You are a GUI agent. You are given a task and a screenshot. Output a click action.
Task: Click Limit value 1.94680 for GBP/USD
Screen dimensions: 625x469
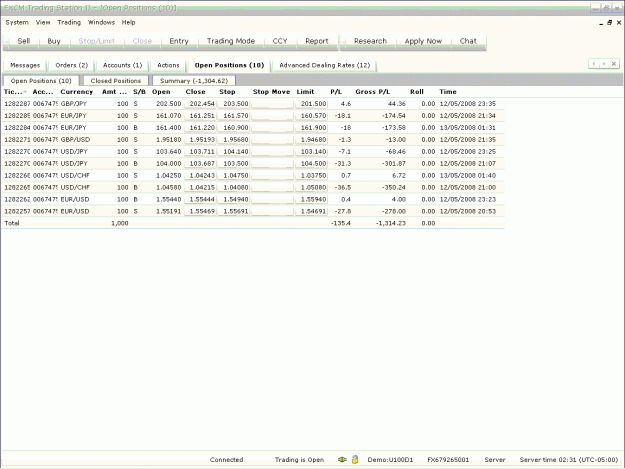(312, 140)
